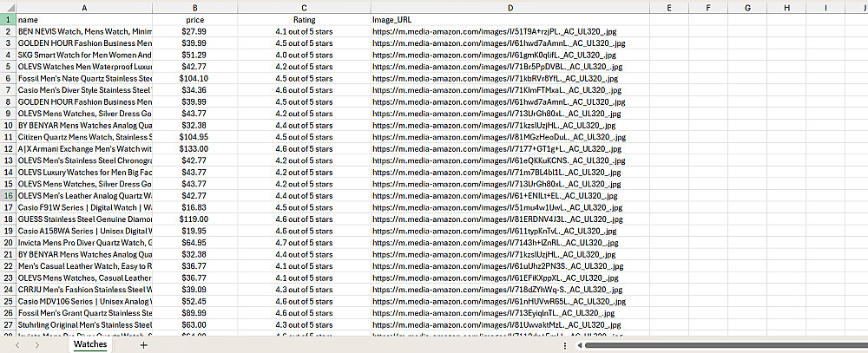Viewport: 868px width, 353px height.
Task: Click the $27.99 price cell
Action: point(194,31)
